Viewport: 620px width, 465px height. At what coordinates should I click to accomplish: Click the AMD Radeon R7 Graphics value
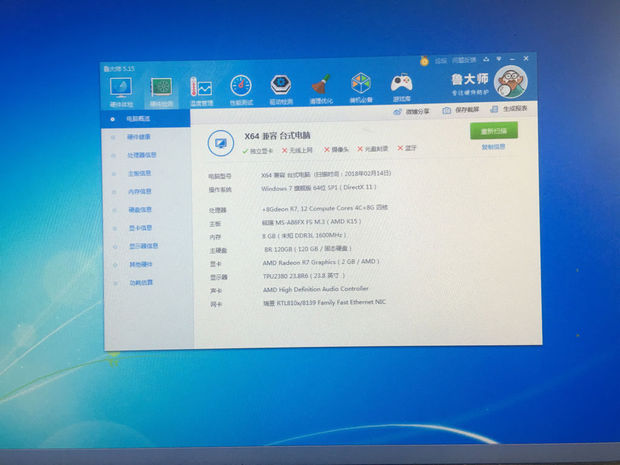click(321, 262)
